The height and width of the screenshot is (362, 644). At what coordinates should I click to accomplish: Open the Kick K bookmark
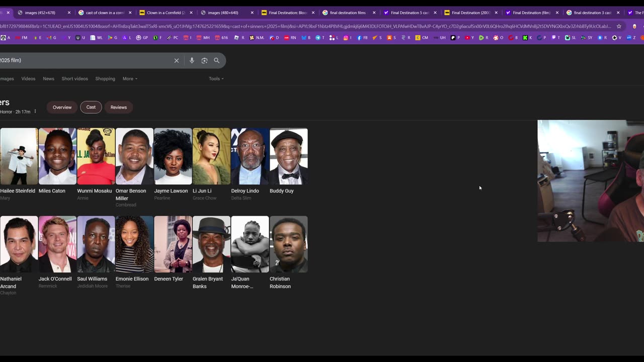527,38
